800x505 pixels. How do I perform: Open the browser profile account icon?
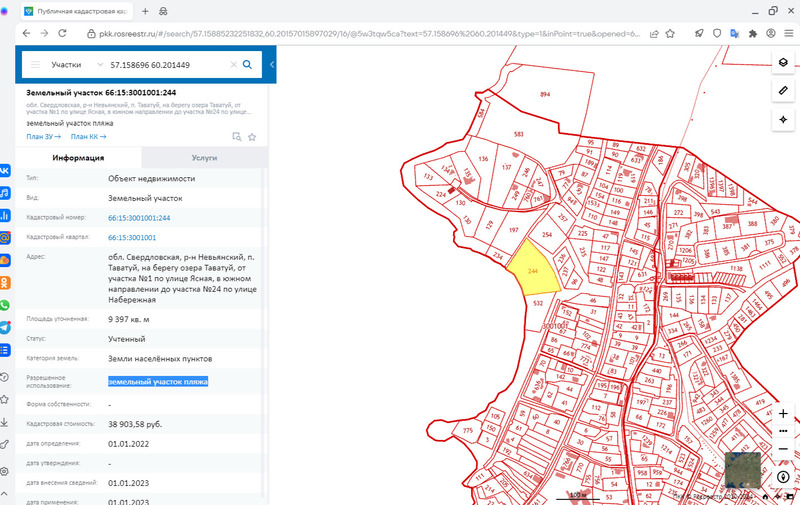click(x=771, y=33)
